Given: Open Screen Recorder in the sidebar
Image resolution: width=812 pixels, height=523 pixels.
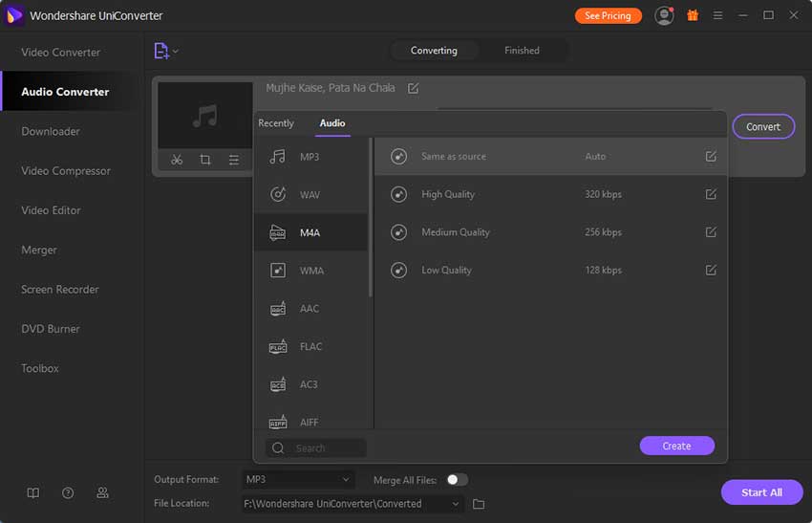Looking at the screenshot, I should pos(60,290).
